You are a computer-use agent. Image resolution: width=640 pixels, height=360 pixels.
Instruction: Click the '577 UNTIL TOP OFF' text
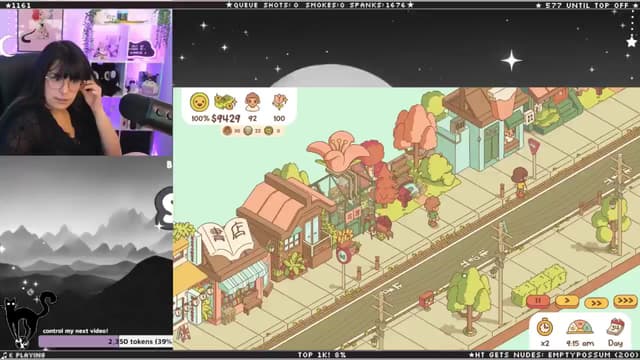(586, 5)
